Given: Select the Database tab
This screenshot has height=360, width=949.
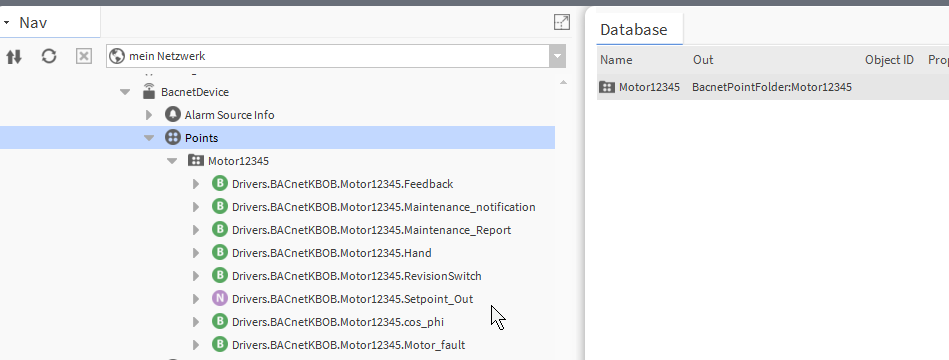Looking at the screenshot, I should click(x=634, y=30).
